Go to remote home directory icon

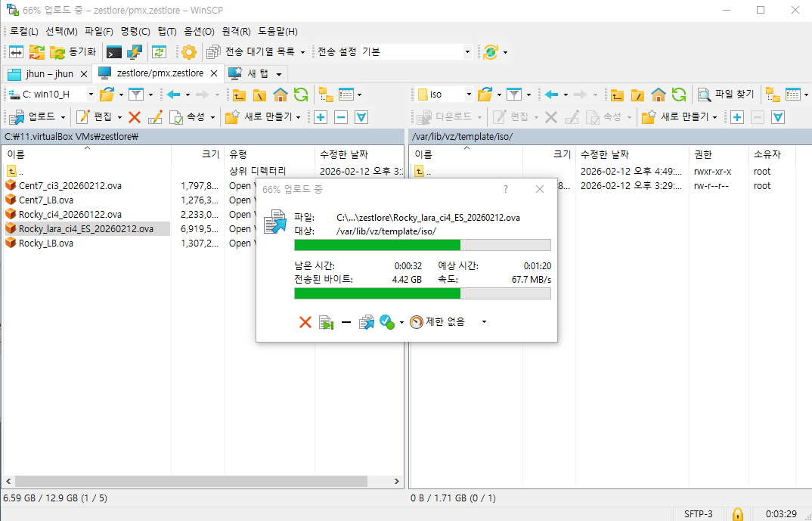tap(659, 95)
